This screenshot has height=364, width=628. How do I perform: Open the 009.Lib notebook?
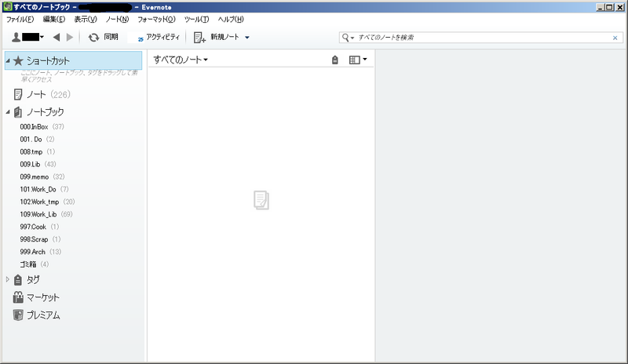point(38,164)
